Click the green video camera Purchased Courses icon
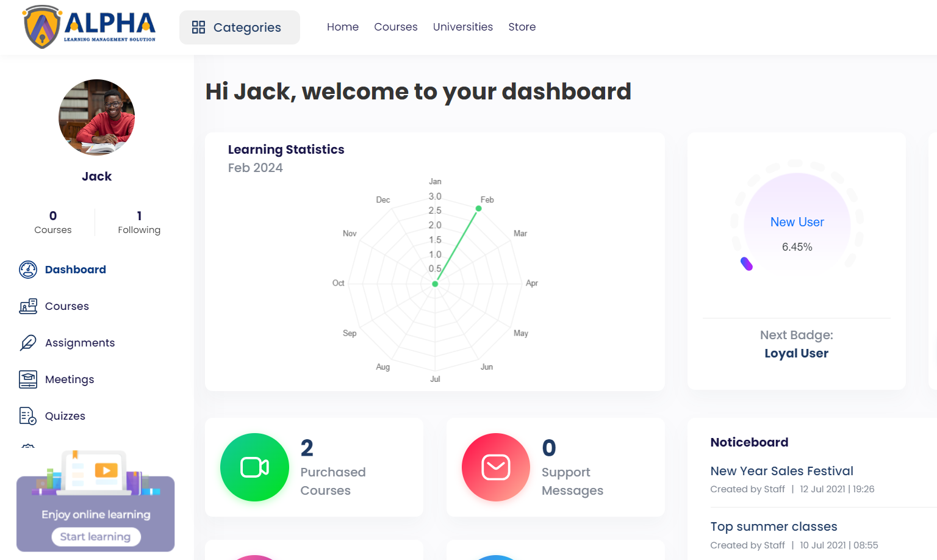The height and width of the screenshot is (560, 937). pyautogui.click(x=254, y=467)
